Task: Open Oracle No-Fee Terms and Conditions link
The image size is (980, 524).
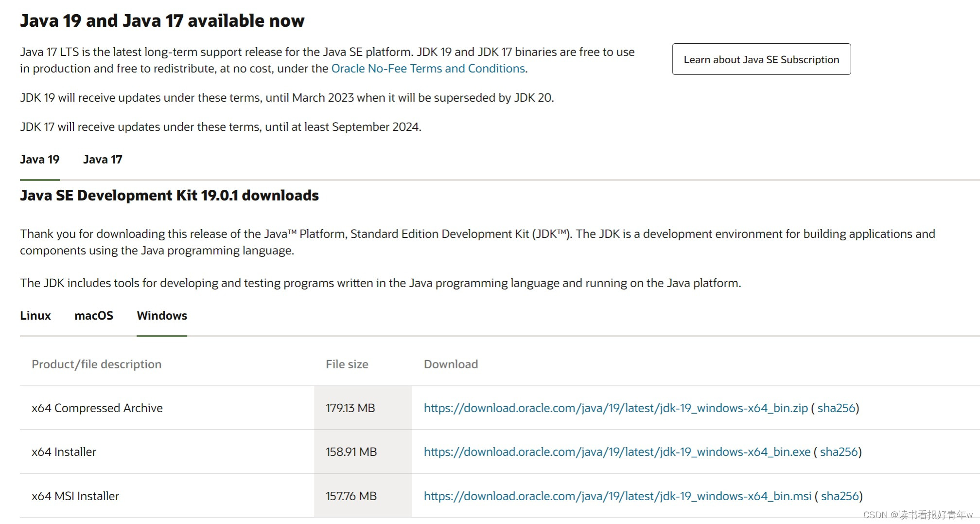Action: (x=428, y=69)
